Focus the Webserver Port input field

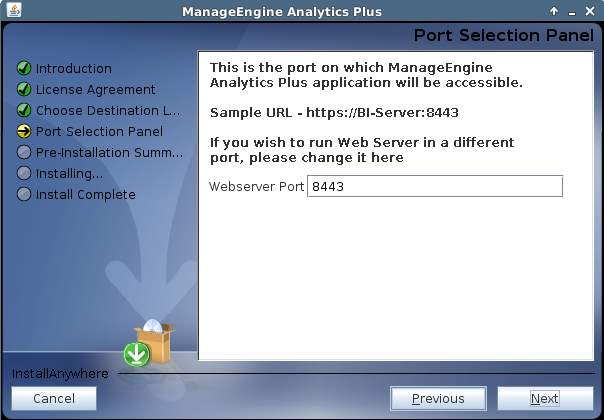tap(435, 186)
